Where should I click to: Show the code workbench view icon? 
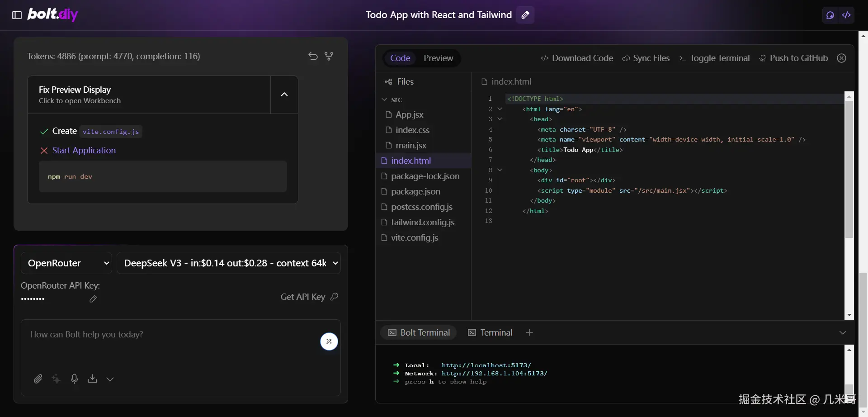tap(846, 15)
